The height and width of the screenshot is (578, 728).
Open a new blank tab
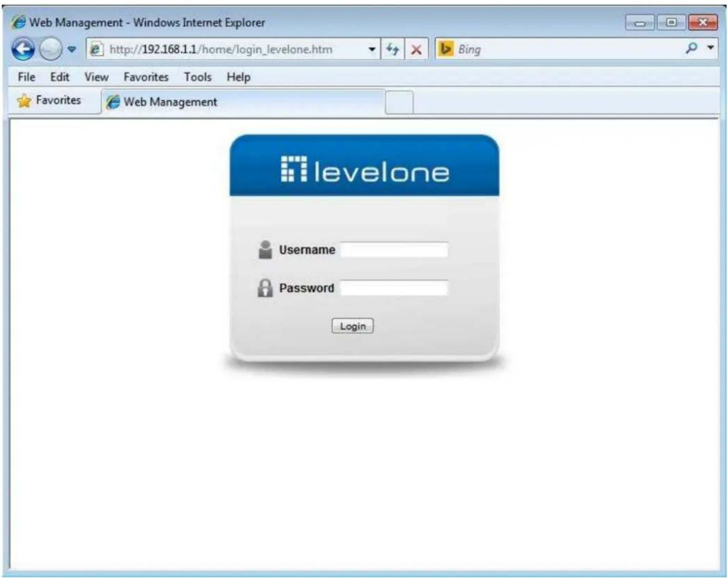point(399,102)
